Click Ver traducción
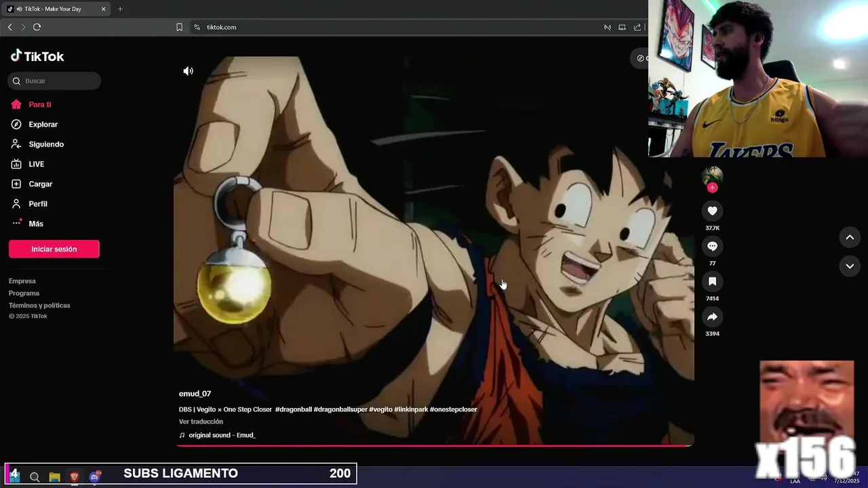This screenshot has height=488, width=868. pos(201,422)
